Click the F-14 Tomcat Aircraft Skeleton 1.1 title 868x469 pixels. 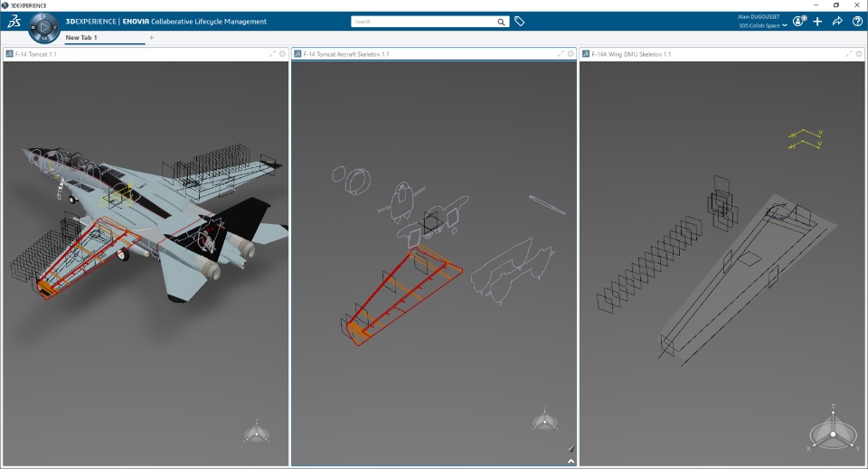tap(346, 54)
